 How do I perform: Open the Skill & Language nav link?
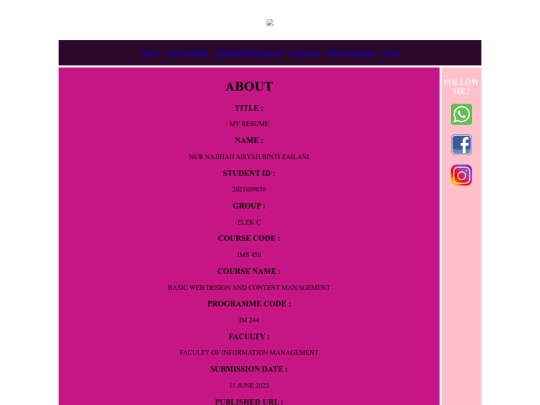coord(351,53)
